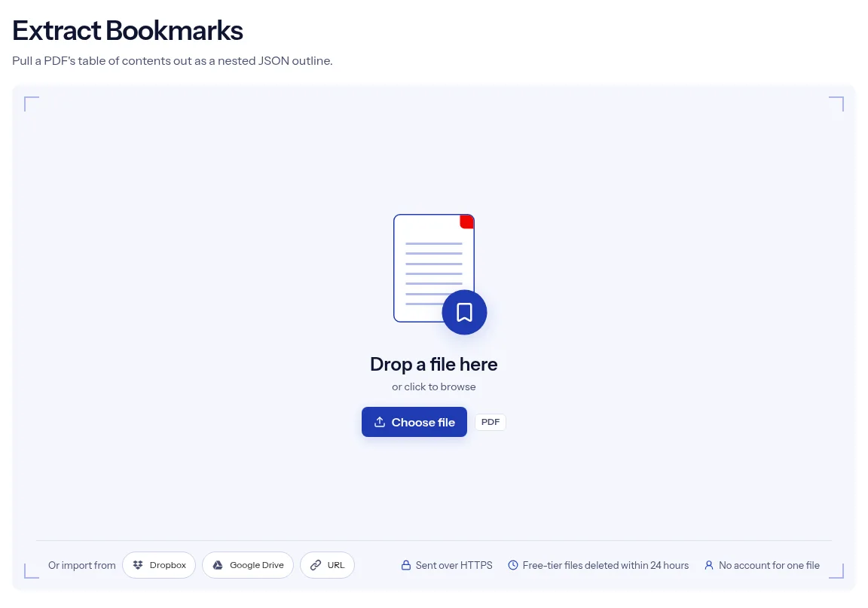Click the Extract Bookmarks page title
Viewport: 868px width, 608px height.
click(x=127, y=30)
